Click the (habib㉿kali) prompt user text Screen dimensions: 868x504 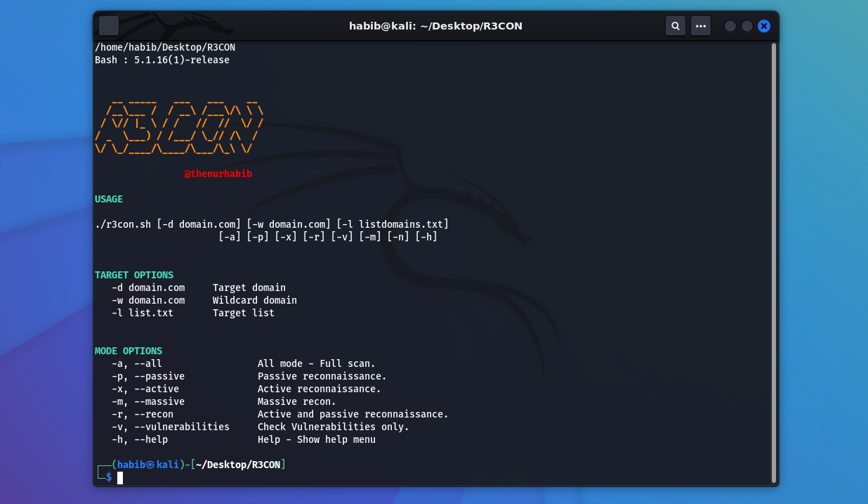coord(148,465)
